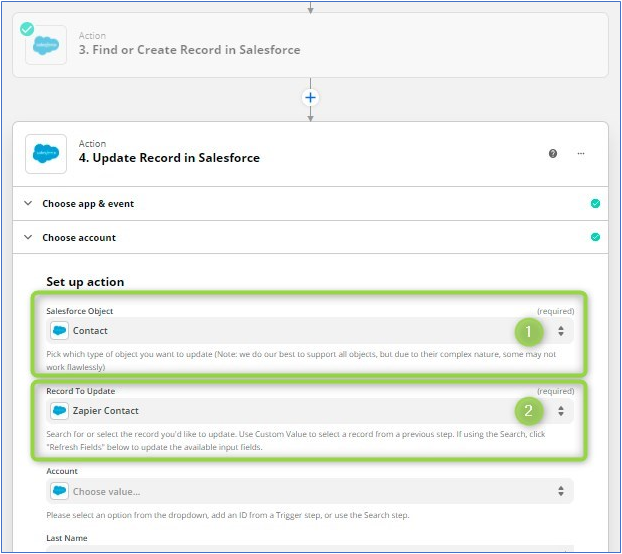Click the green check on Choose account
This screenshot has width=622, height=554.
pyautogui.click(x=595, y=237)
